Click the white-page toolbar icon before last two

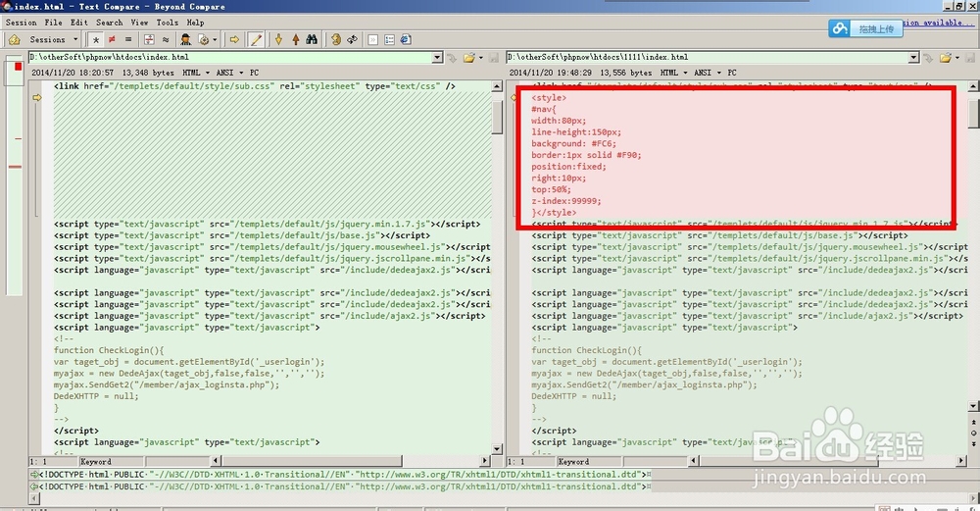point(372,39)
